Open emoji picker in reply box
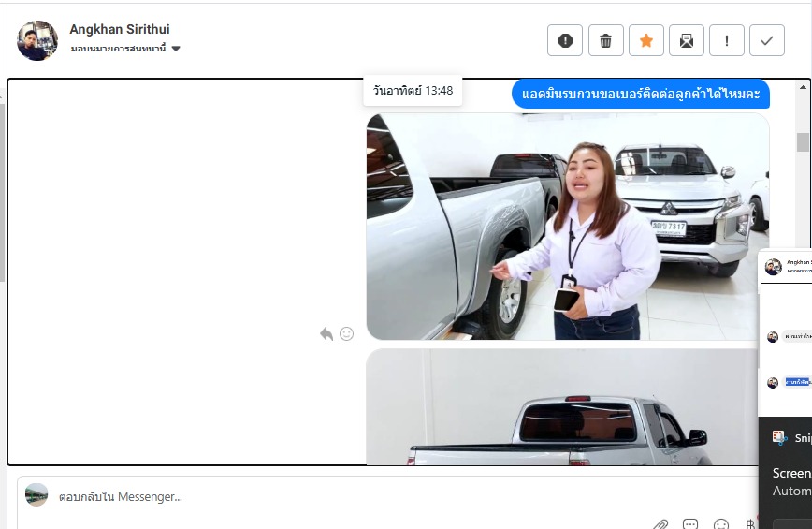The image size is (812, 529). pos(721,524)
